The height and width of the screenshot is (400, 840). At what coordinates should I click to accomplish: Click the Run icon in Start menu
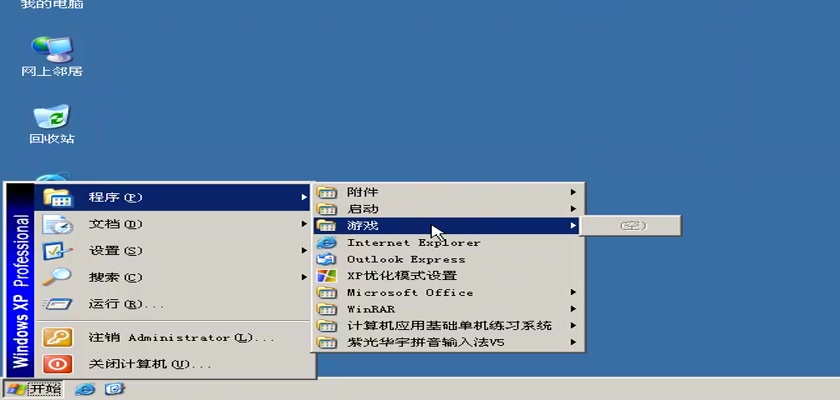tap(57, 304)
